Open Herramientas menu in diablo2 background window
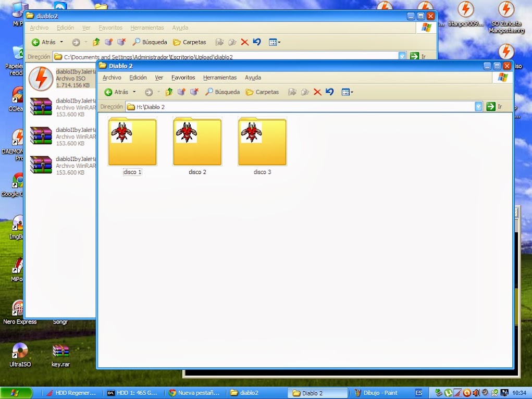The width and height of the screenshot is (532, 399). click(x=147, y=28)
